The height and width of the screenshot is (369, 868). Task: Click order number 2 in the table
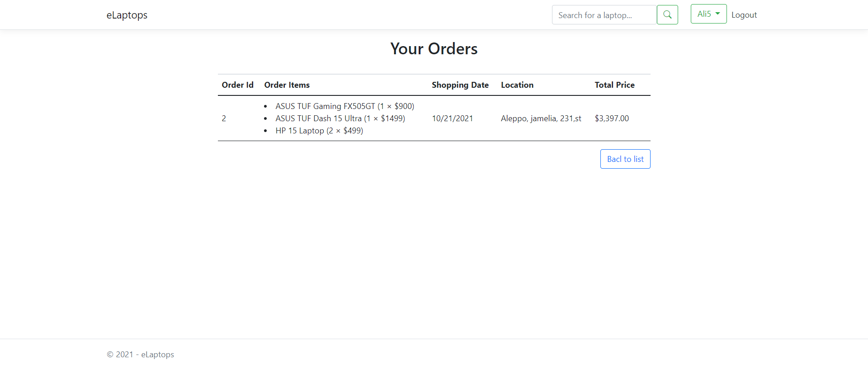tap(224, 118)
